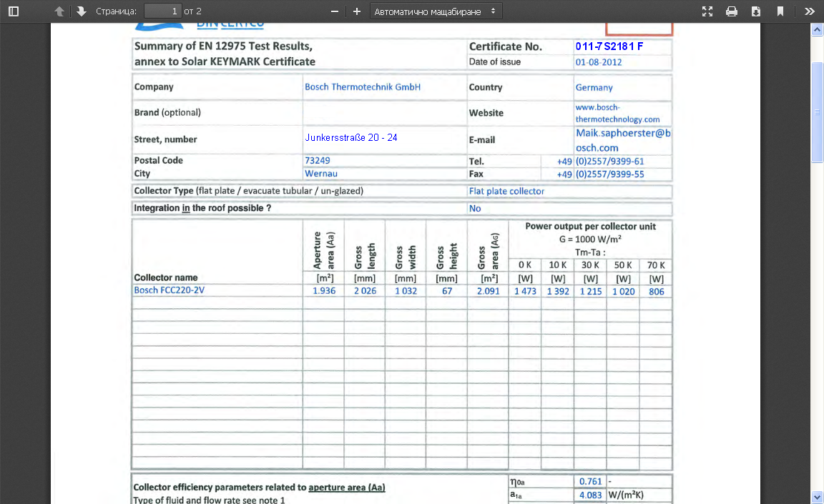
Task: Click the Flat plate collector type value
Action: pyautogui.click(x=506, y=191)
